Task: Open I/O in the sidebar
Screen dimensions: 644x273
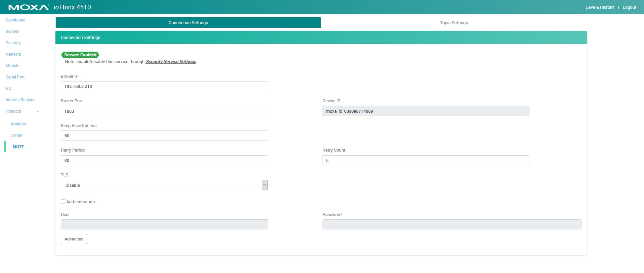Action: coord(8,89)
